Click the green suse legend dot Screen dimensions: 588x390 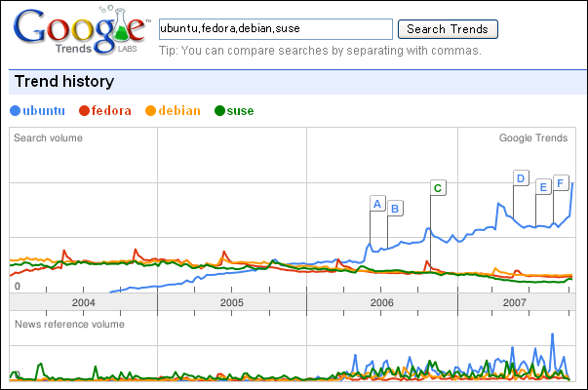219,111
